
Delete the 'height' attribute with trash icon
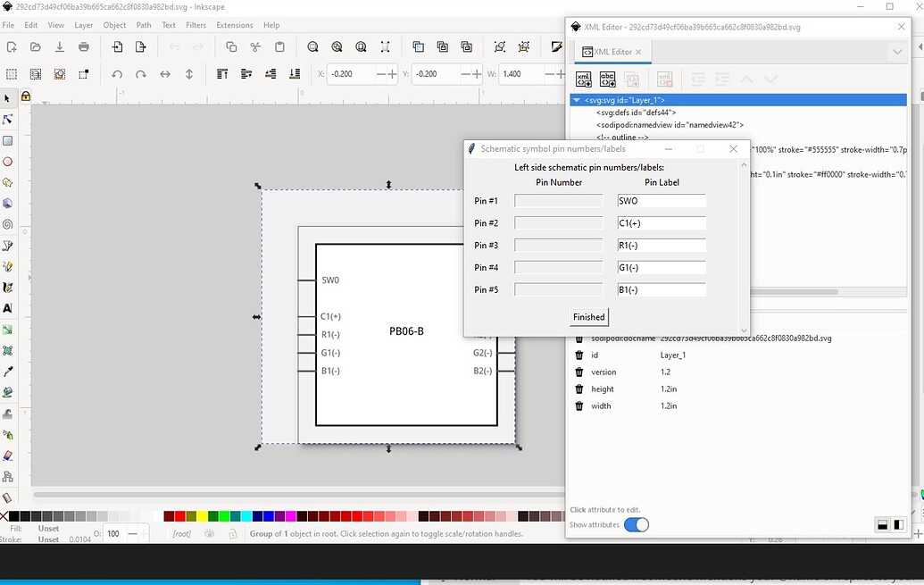point(579,389)
